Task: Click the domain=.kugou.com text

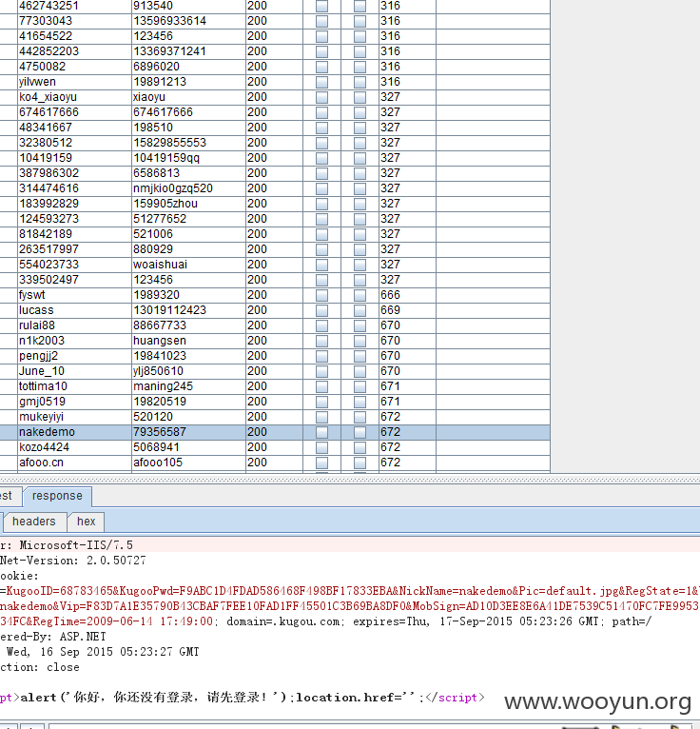Action: point(282,622)
